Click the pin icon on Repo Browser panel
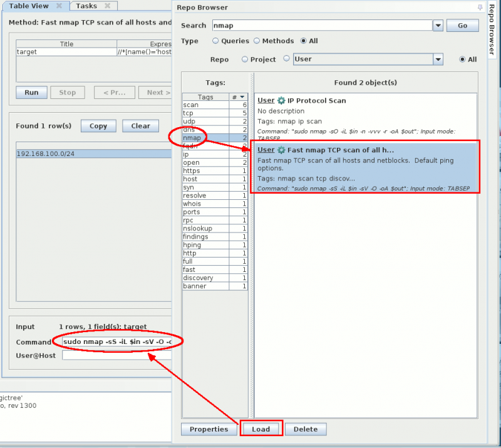The height and width of the screenshot is (448, 501). (x=480, y=8)
